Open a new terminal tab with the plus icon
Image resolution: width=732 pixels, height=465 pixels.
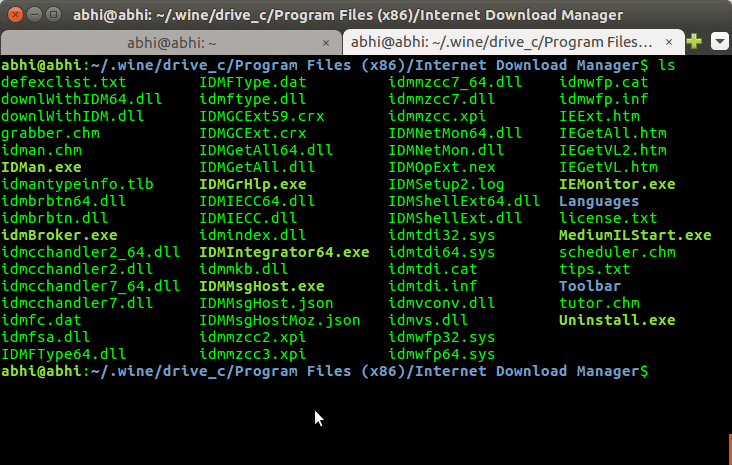point(694,42)
